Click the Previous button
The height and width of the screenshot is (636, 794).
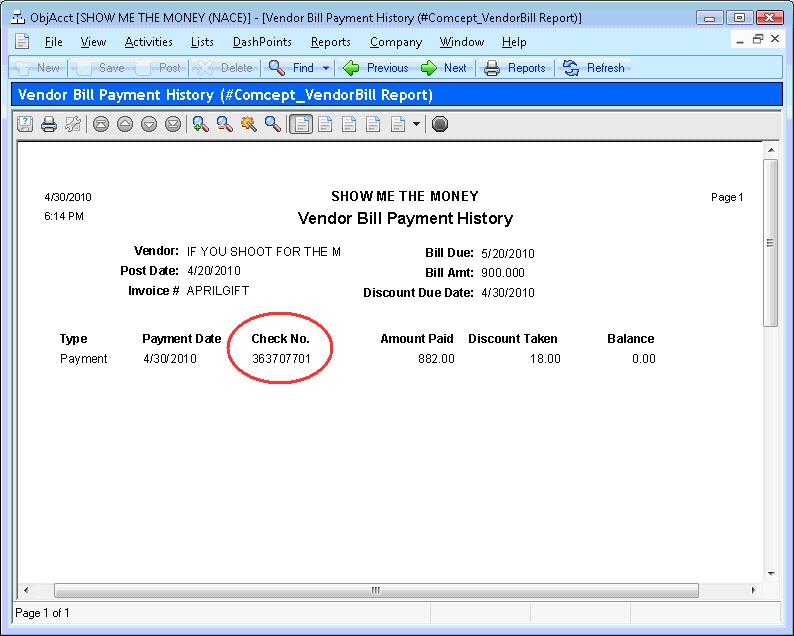[376, 68]
